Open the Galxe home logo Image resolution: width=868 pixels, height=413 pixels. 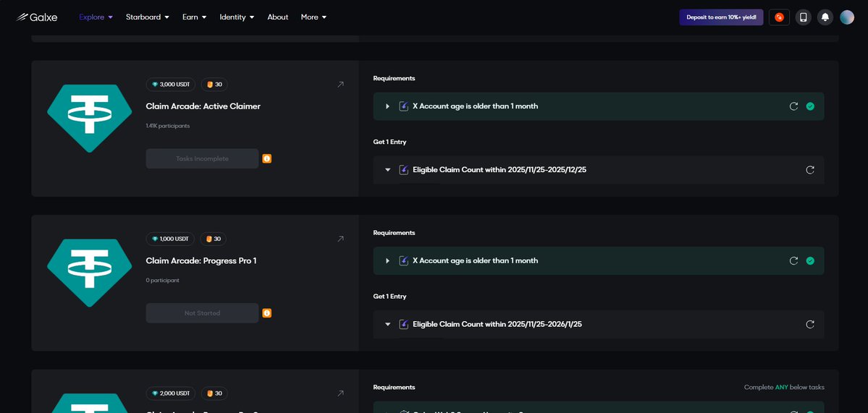36,17
